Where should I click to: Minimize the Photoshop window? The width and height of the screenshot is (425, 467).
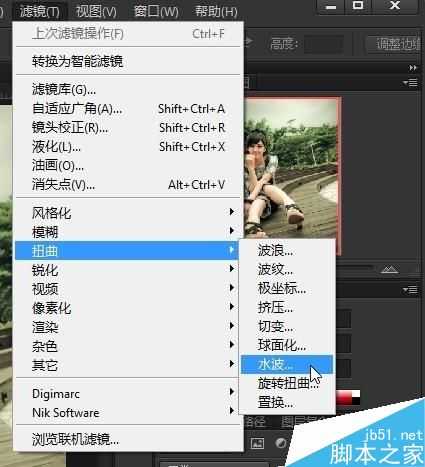click(331, 6)
